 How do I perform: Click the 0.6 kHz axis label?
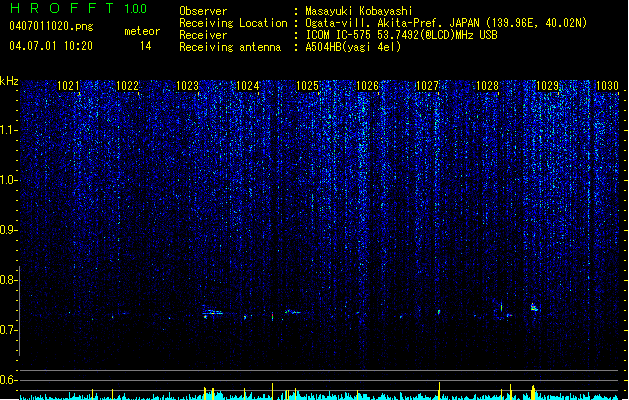pos(9,380)
